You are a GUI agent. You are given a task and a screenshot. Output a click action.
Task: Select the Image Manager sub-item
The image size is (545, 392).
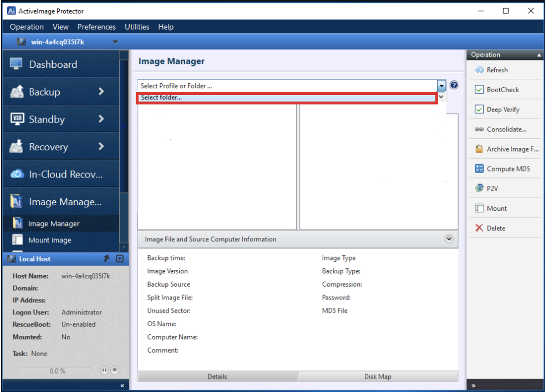[x=61, y=224]
